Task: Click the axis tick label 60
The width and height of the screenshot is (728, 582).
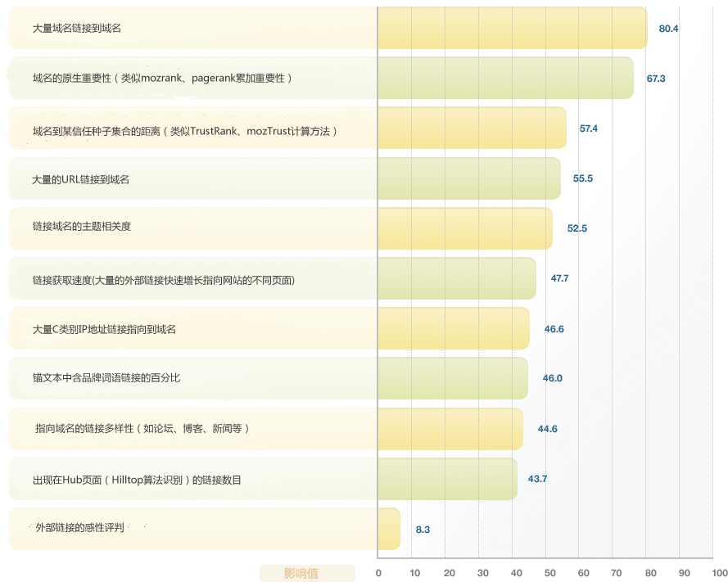Action: pyautogui.click(x=584, y=573)
